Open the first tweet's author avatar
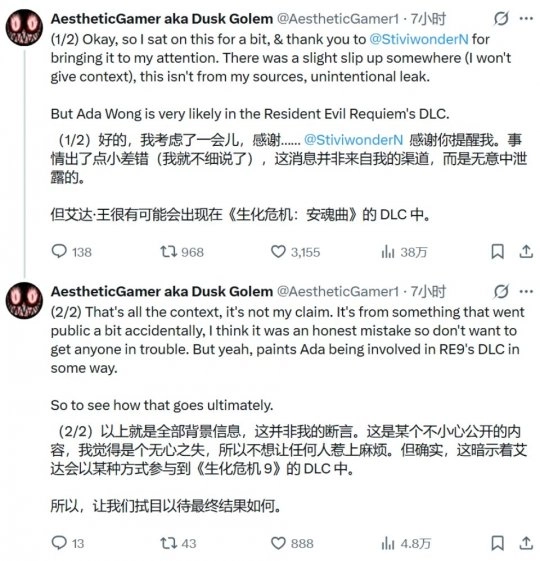The image size is (540, 561). (x=24, y=28)
